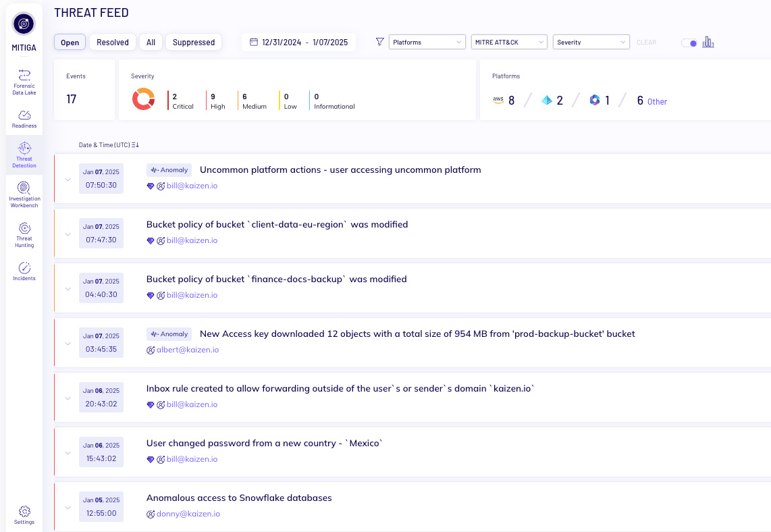Image resolution: width=771 pixels, height=532 pixels.
Task: Click the severity donut chart
Action: tap(143, 100)
